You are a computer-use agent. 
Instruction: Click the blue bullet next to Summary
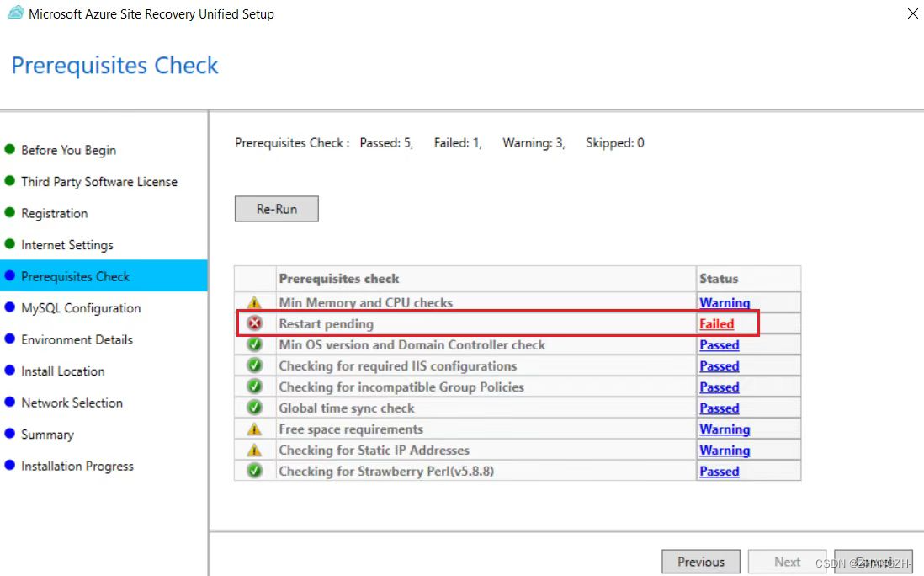tap(9, 434)
